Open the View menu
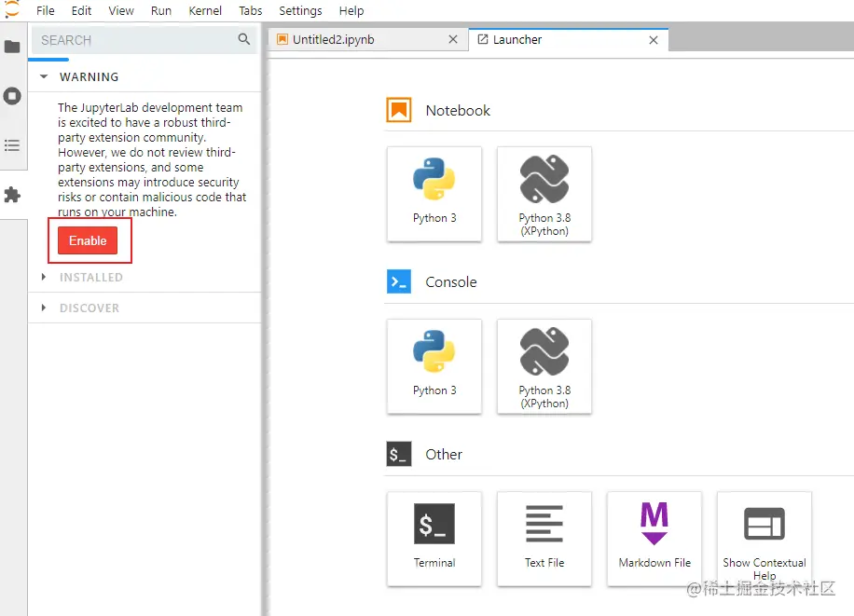Image resolution: width=854 pixels, height=616 pixels. click(x=121, y=11)
